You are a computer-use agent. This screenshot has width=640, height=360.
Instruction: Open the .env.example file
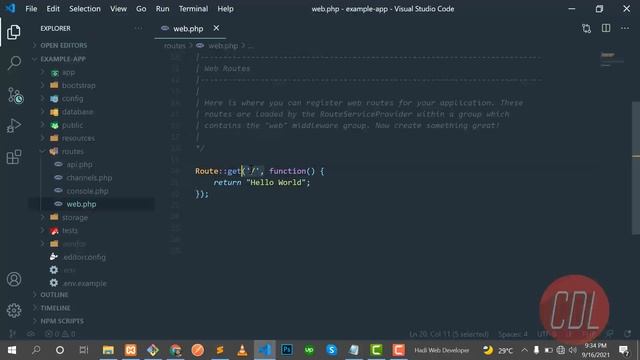84,283
